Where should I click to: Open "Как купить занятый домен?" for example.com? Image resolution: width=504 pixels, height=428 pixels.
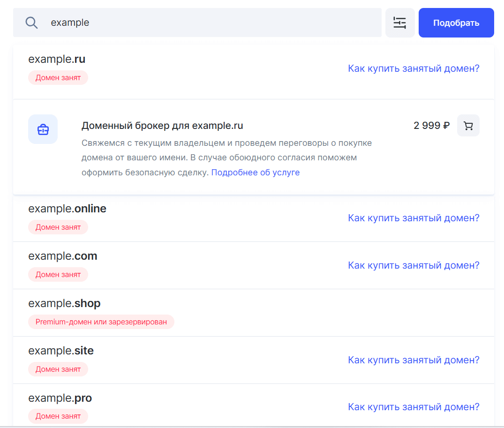[x=414, y=265]
